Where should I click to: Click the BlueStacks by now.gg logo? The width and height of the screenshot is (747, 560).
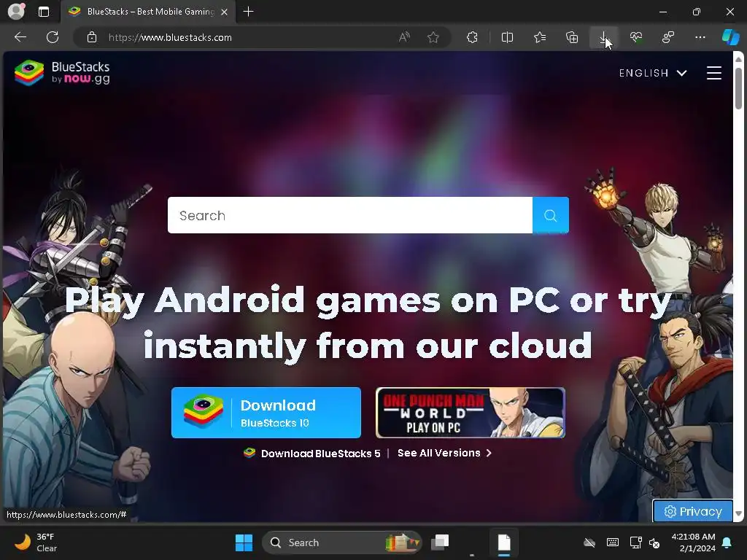point(63,73)
